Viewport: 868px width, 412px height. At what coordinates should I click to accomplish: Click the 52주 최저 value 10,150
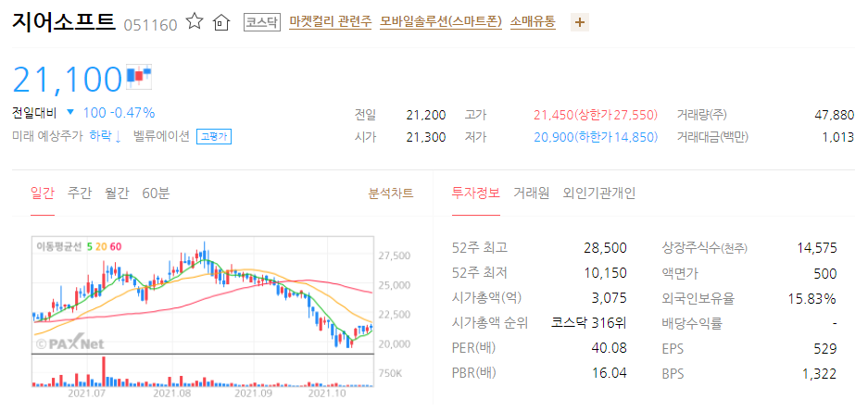click(606, 273)
